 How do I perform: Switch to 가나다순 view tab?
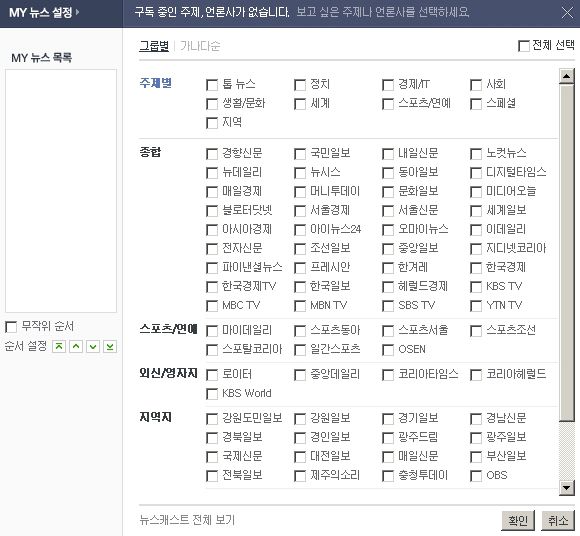tap(200, 46)
